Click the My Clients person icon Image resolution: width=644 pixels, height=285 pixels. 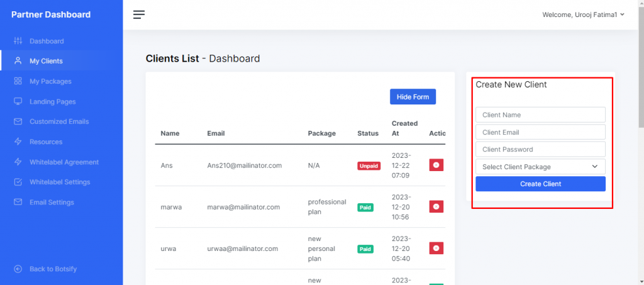pyautogui.click(x=18, y=61)
